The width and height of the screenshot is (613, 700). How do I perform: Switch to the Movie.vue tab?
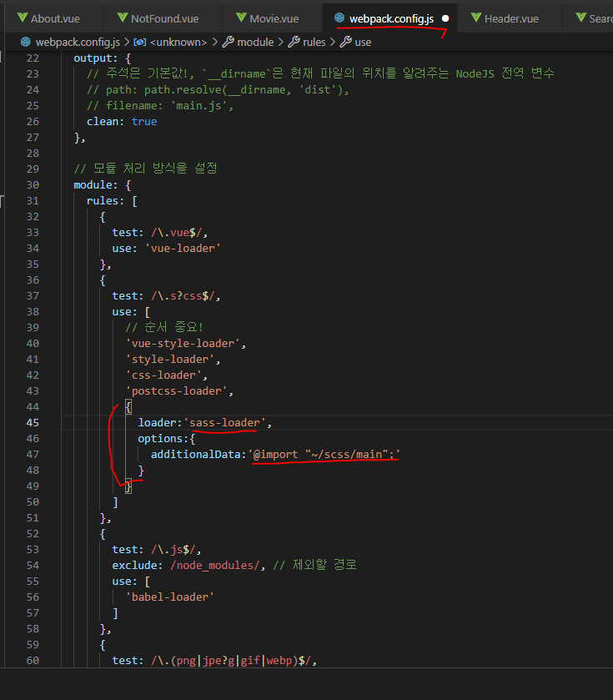[x=273, y=18]
